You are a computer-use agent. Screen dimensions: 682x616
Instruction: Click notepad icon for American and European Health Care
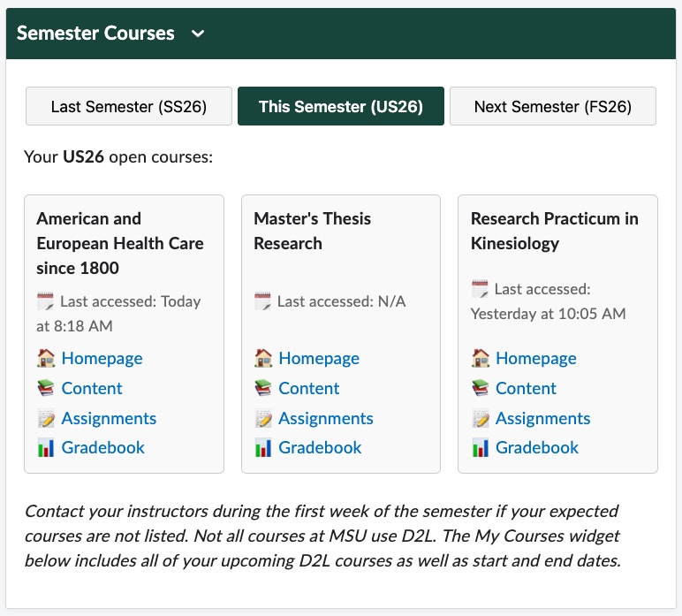click(x=46, y=418)
